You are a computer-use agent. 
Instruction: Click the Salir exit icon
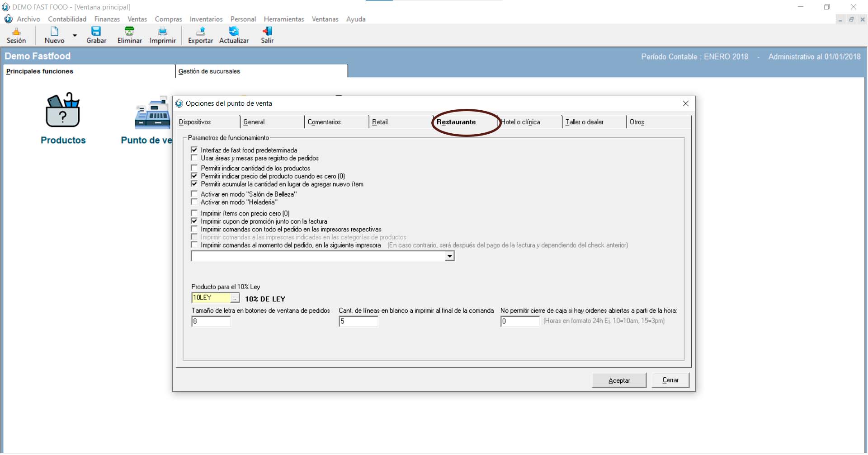pyautogui.click(x=267, y=32)
